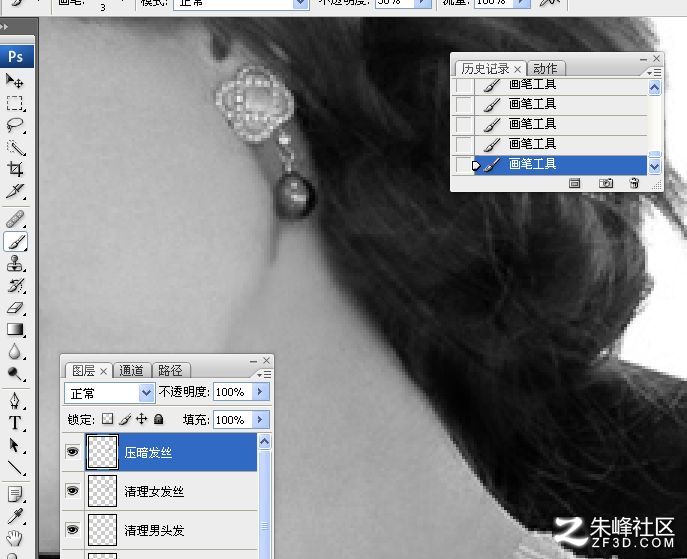Select the Eyedropper tool
This screenshot has width=687, height=559.
coord(15,517)
